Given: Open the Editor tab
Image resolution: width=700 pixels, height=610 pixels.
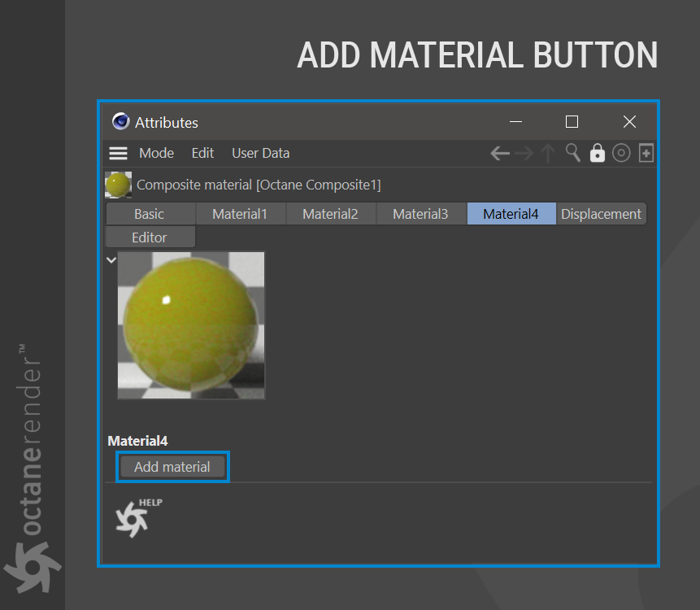Looking at the screenshot, I should tap(150, 237).
